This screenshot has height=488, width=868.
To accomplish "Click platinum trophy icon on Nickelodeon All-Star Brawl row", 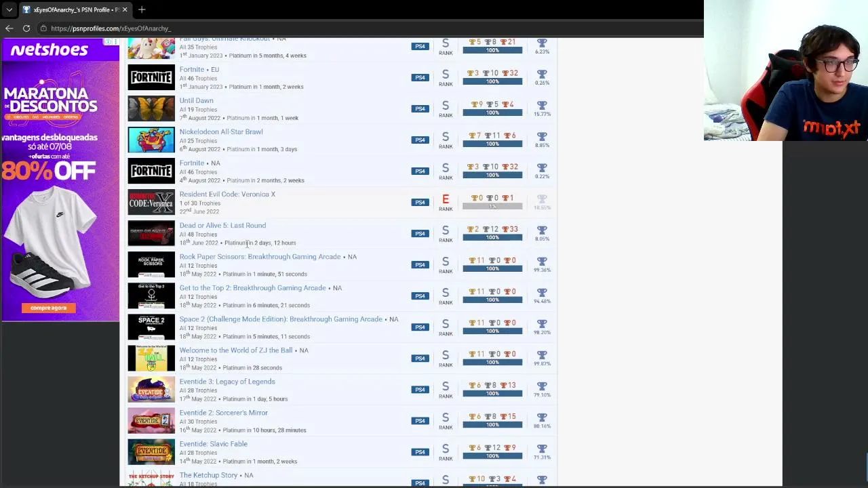I will [x=542, y=136].
